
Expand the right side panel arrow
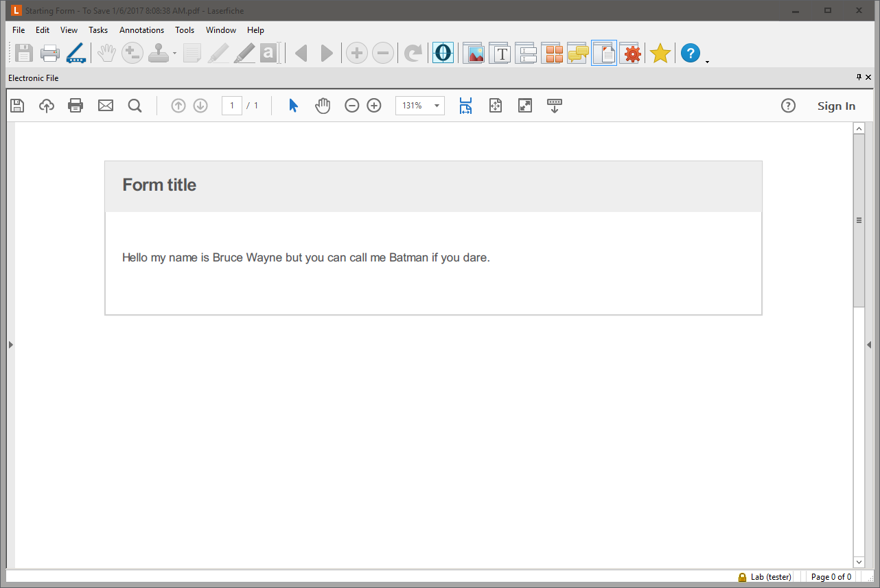[x=870, y=345]
